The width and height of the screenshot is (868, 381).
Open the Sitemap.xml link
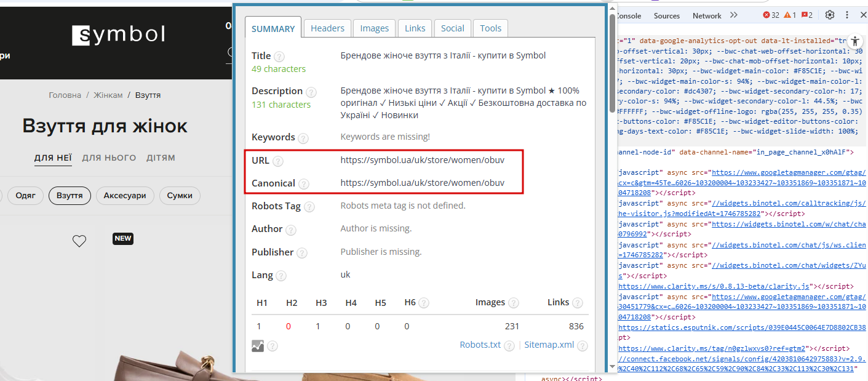[549, 345]
